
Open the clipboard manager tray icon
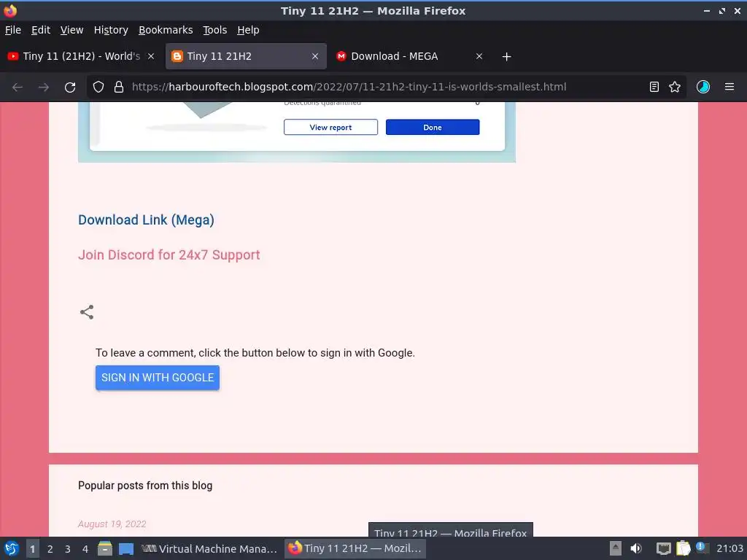click(x=683, y=548)
